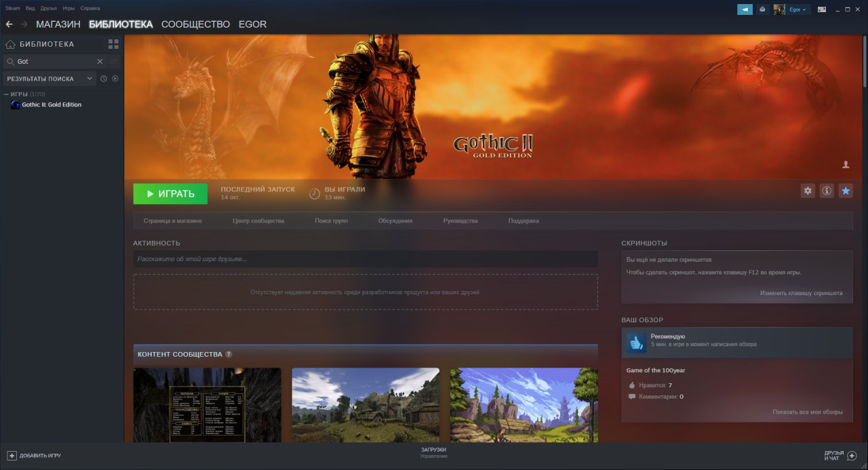Clear the 'Got' search with X
868x470 pixels.
100,61
